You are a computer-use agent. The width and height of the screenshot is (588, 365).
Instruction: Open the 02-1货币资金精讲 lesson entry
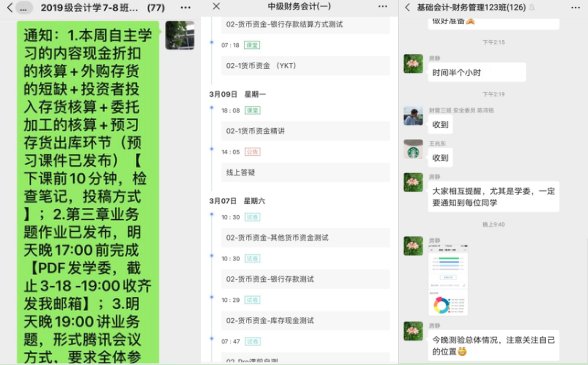pyautogui.click(x=305, y=131)
